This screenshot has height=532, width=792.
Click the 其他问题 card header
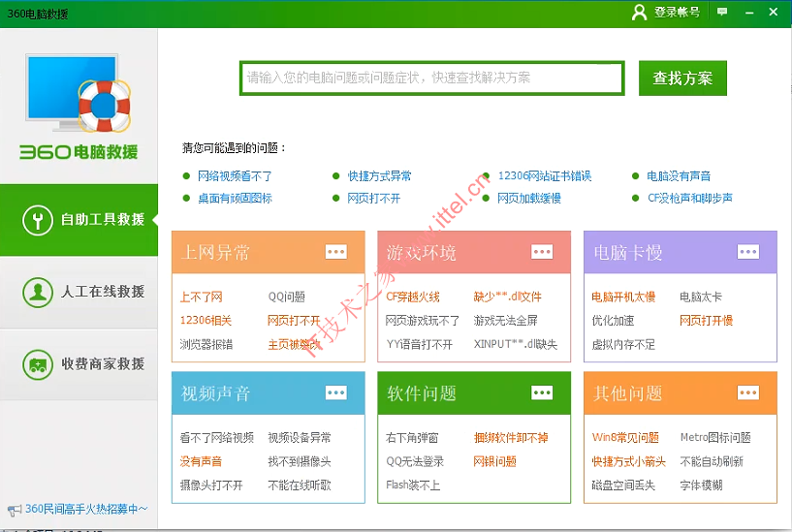click(x=680, y=393)
